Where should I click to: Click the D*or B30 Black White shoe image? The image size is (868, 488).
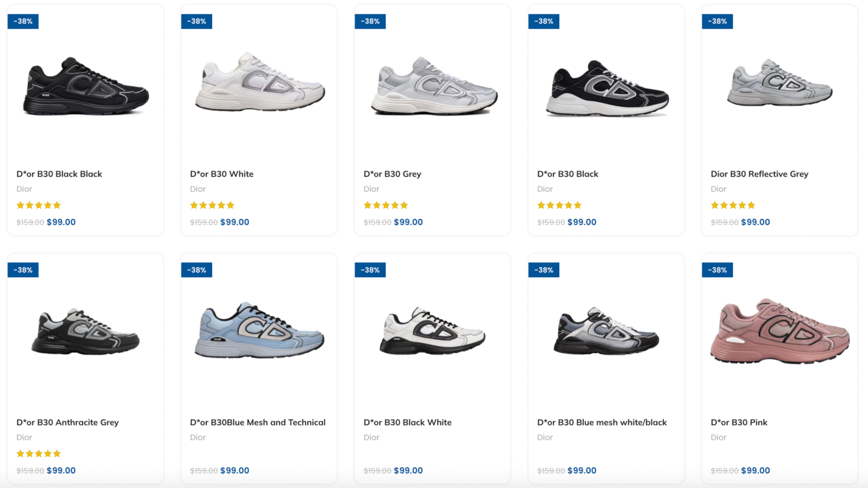(433, 331)
